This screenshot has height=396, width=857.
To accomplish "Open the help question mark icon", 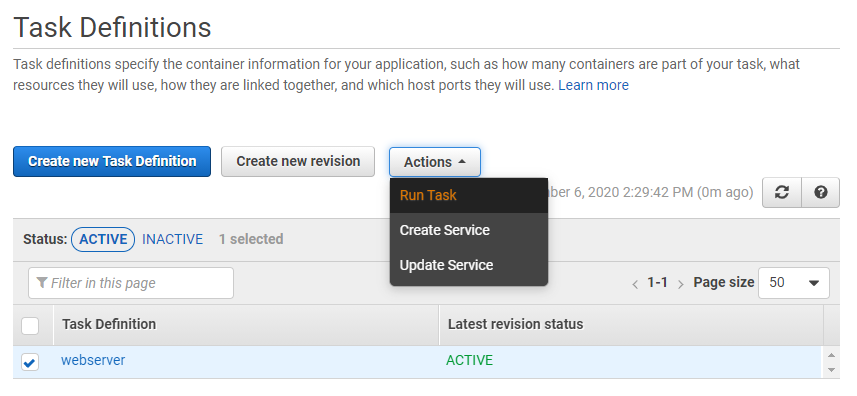I will 820,192.
